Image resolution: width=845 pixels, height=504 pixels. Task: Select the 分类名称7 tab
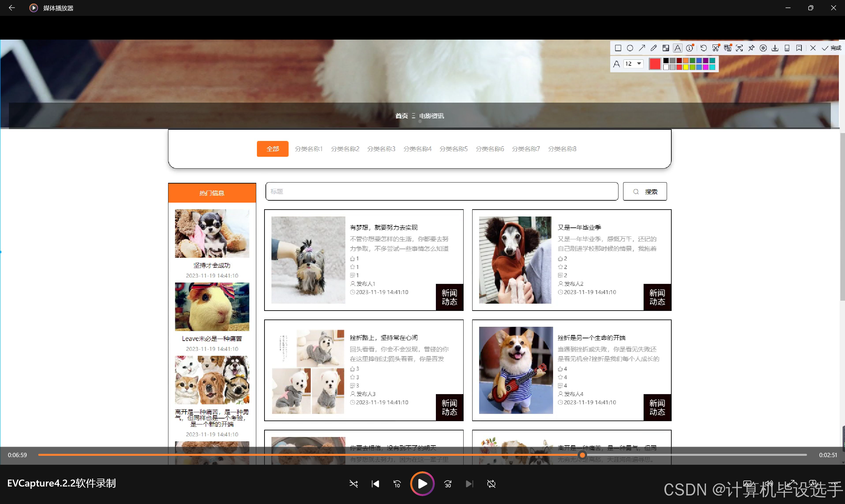tap(526, 149)
